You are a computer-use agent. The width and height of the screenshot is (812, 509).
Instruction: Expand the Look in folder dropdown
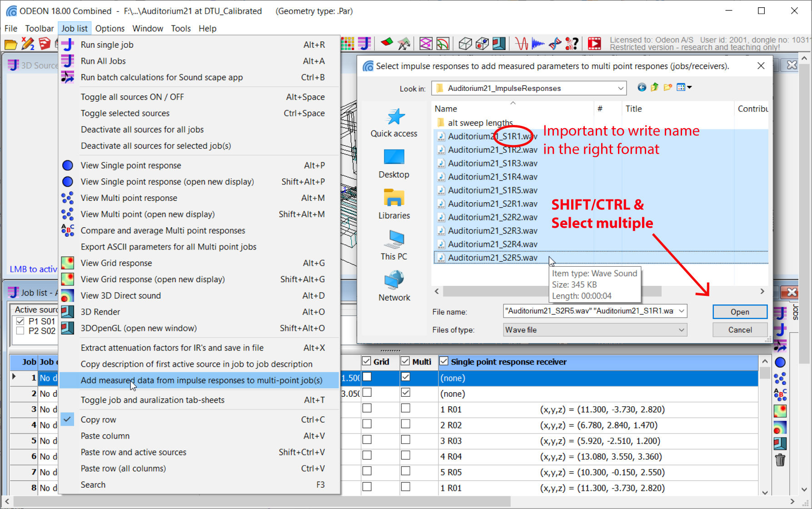620,88
